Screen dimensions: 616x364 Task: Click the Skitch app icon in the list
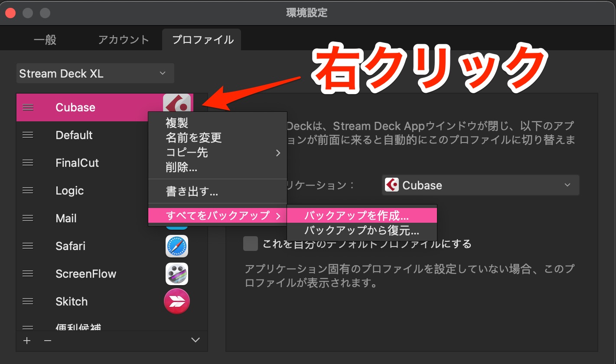pyautogui.click(x=177, y=302)
